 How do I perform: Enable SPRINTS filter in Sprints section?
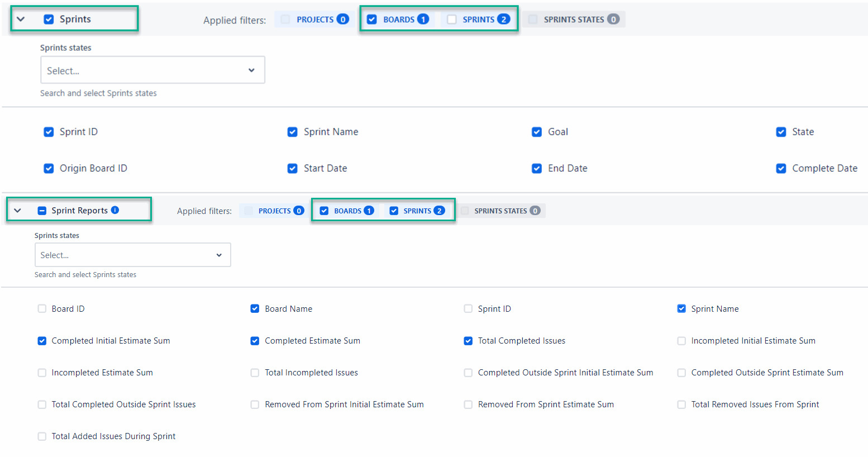pos(452,20)
